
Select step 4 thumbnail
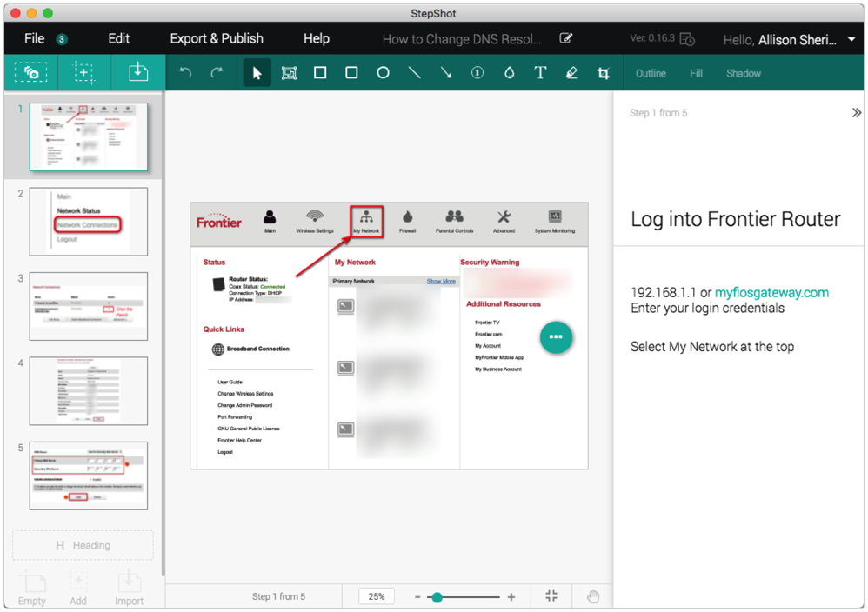click(89, 390)
